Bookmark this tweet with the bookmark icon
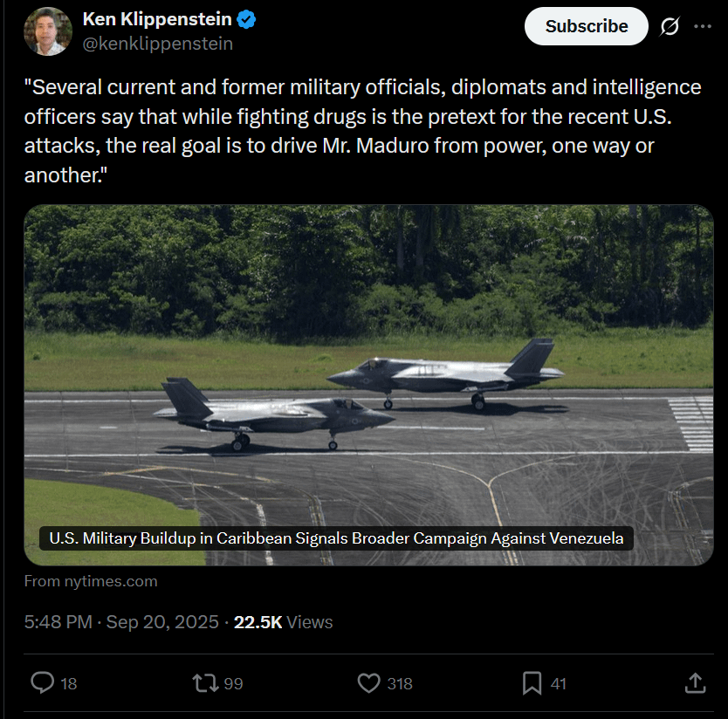This screenshot has height=719, width=728. [x=532, y=682]
